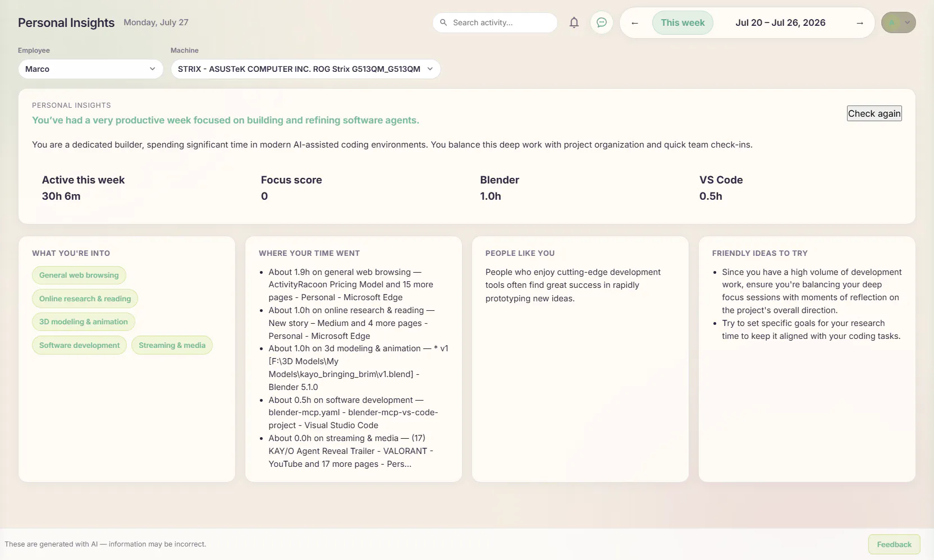Focus the Search activity field
This screenshot has height=560, width=934.
click(x=495, y=22)
